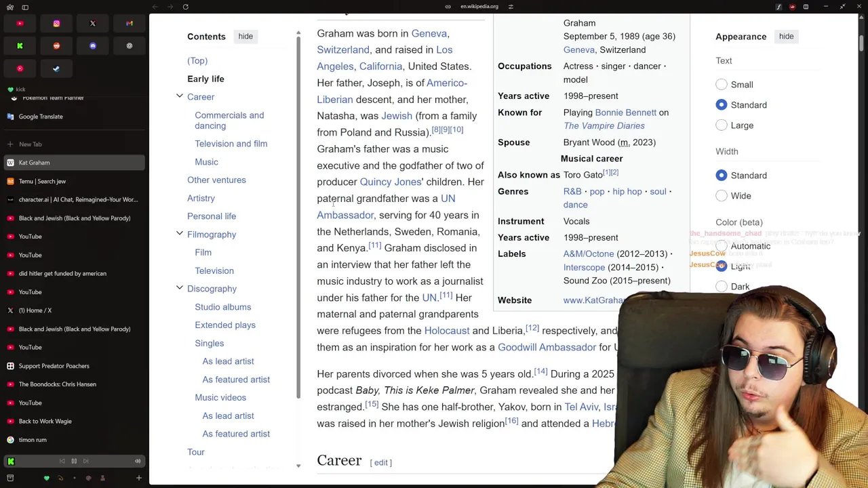Screen dimensions: 868x488
Task: Click the en.wikipedia.org address bar
Action: coord(479,7)
